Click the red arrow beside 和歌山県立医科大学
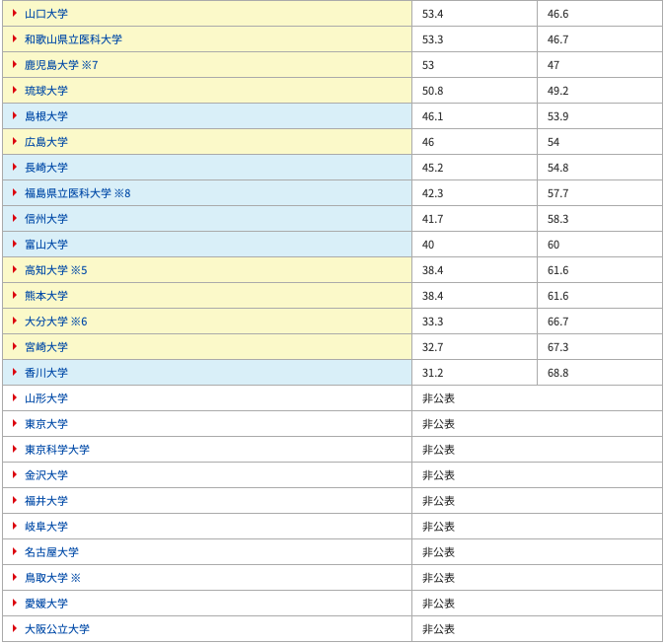Image resolution: width=664 pixels, height=644 pixels. coord(15,38)
